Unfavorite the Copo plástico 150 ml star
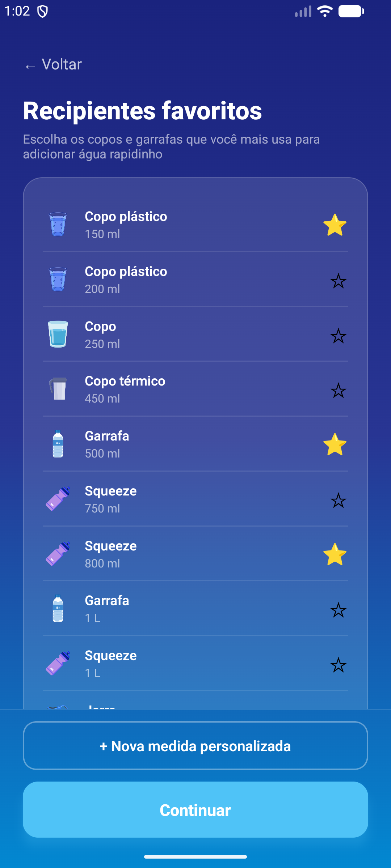Image resolution: width=391 pixels, height=868 pixels. point(335,225)
